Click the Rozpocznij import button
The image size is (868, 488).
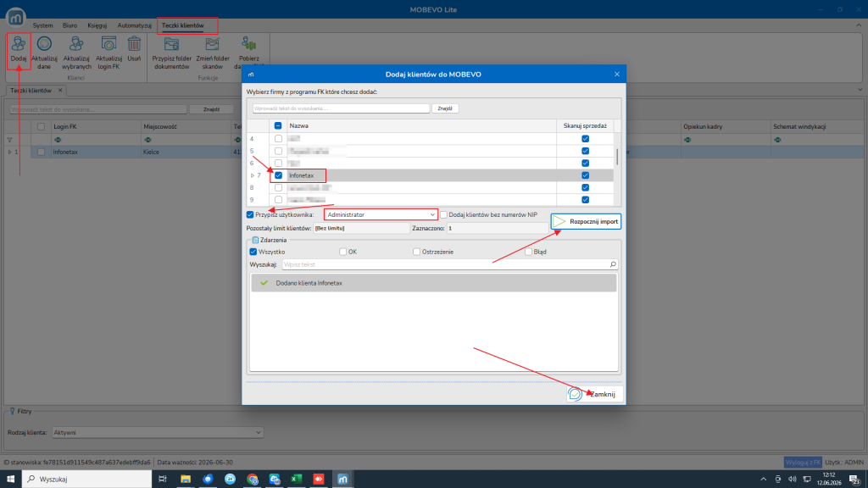point(586,221)
